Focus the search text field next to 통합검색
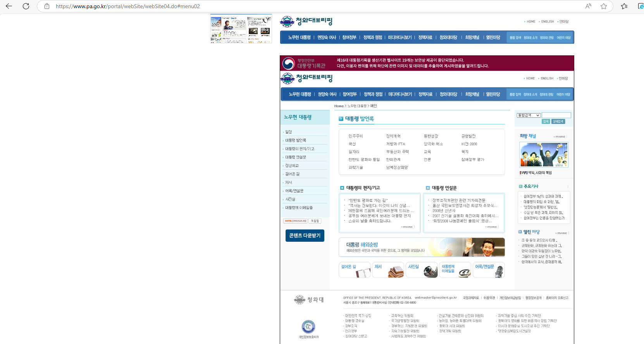 click(556, 115)
